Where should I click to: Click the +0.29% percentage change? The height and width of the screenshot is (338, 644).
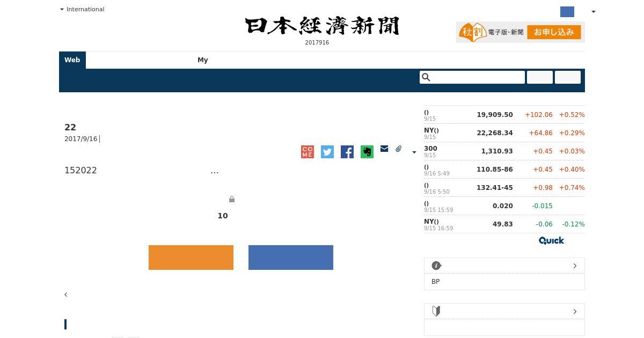click(572, 133)
